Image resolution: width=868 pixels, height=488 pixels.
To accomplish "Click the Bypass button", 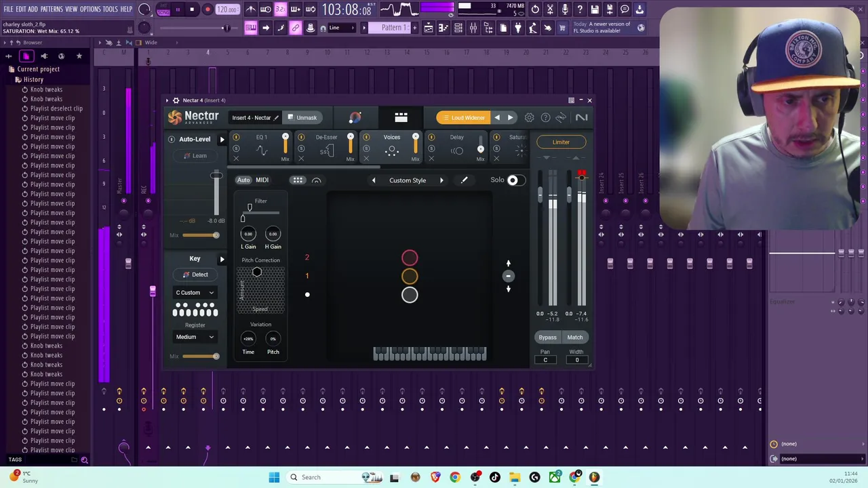I will [x=547, y=338].
